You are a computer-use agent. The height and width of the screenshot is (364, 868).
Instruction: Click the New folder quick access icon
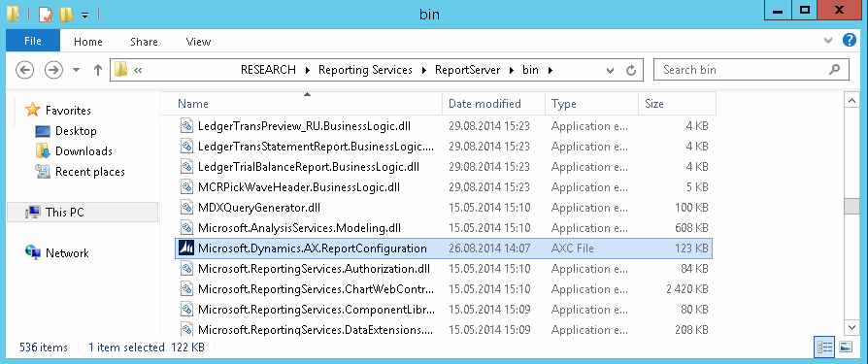click(x=66, y=15)
